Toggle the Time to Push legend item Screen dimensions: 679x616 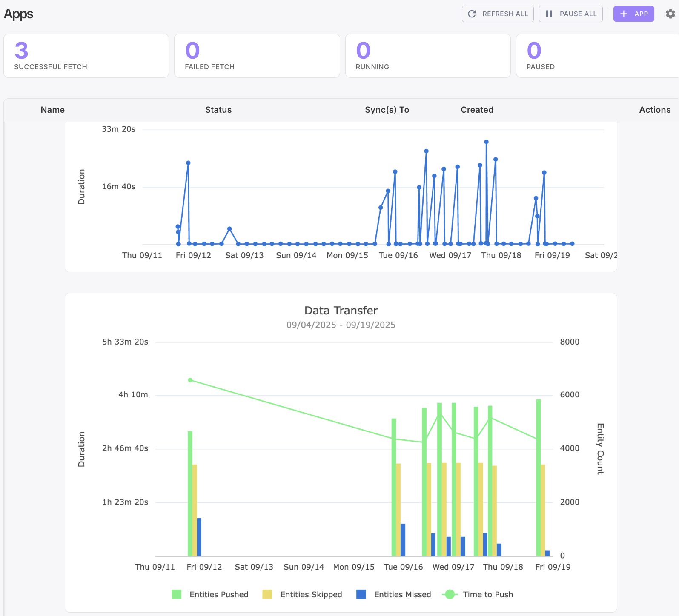click(478, 594)
